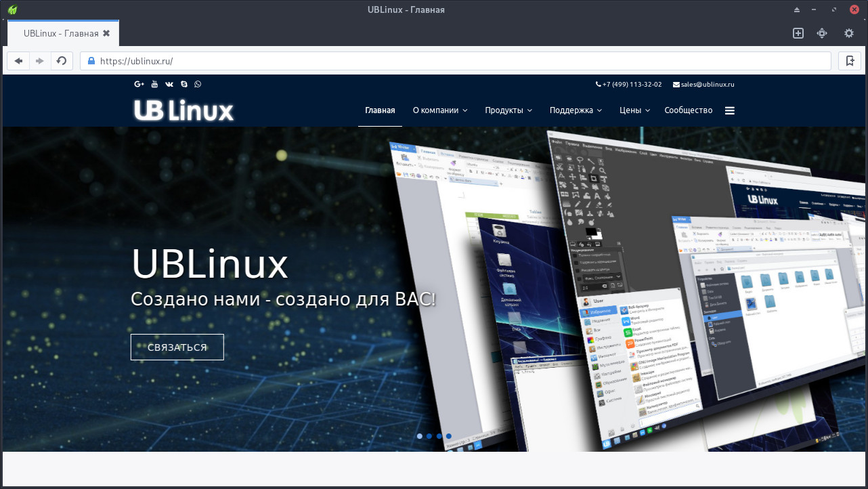
Task: Click the fullscreen arrows icon in tab bar
Action: click(x=822, y=33)
